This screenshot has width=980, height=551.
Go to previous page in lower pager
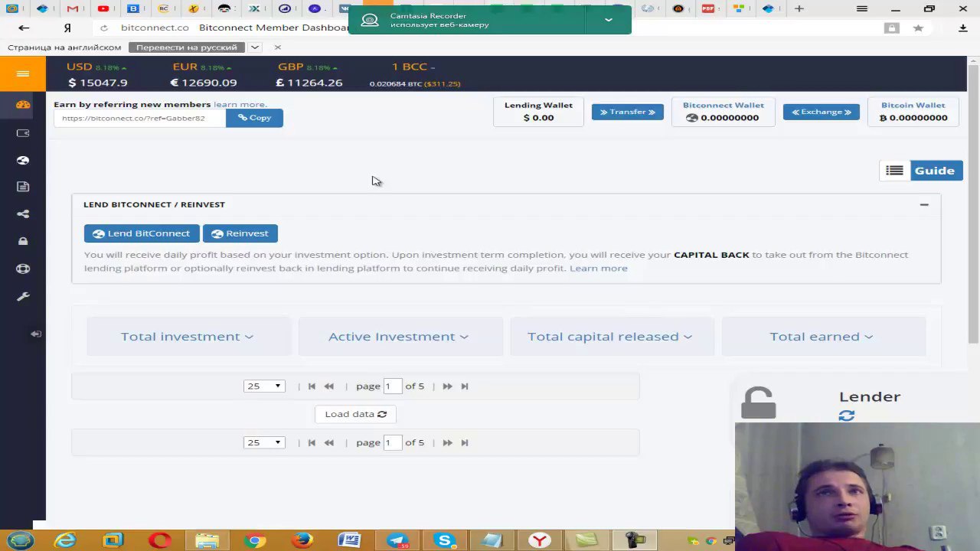coord(329,442)
